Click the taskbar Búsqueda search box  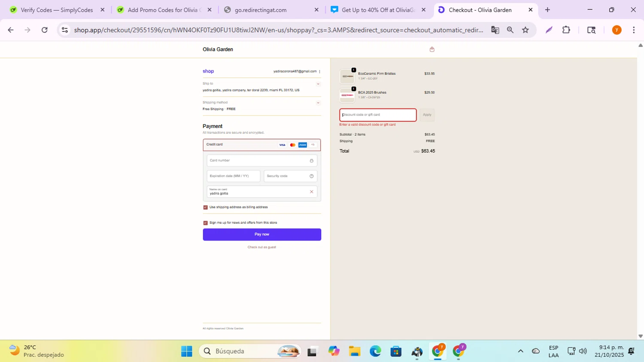pos(250,351)
